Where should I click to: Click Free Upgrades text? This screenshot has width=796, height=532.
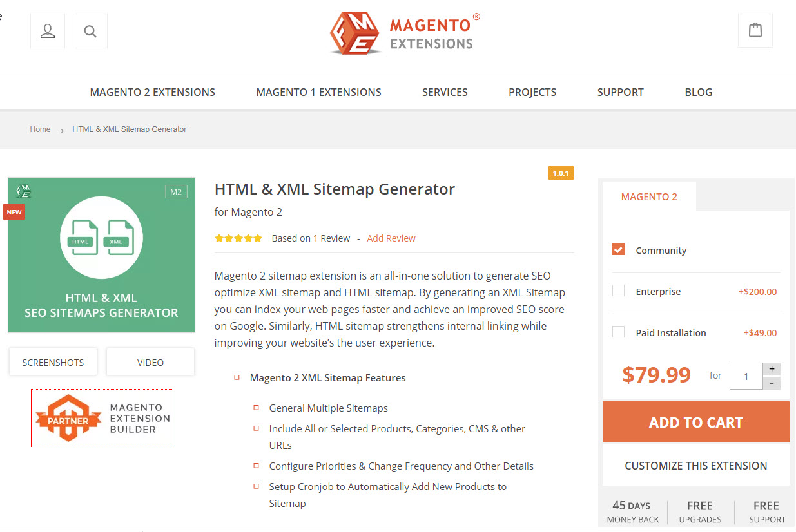click(x=700, y=512)
